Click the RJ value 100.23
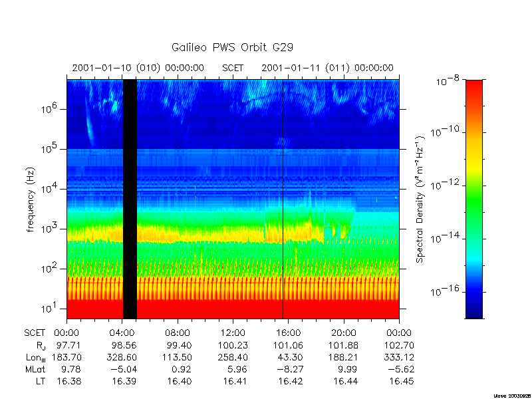Viewport: 532px width, 399px height. click(233, 345)
